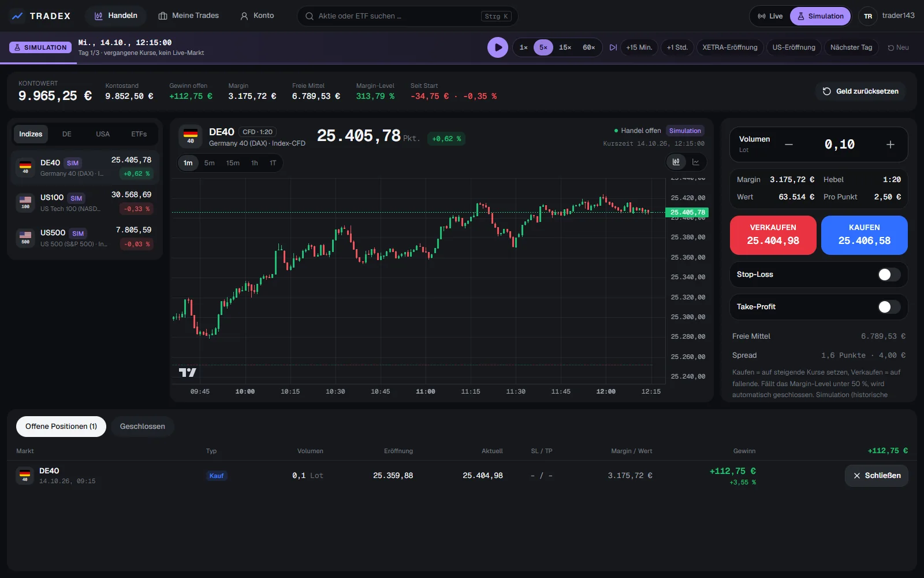Viewport: 924px width, 578px height.
Task: Select the US500 flag icon
Action: click(25, 238)
